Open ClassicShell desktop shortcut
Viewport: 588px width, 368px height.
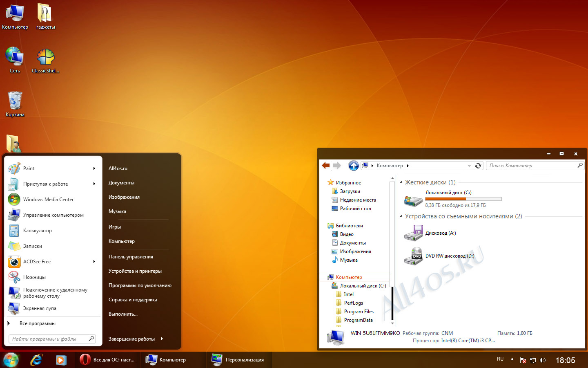point(45,60)
